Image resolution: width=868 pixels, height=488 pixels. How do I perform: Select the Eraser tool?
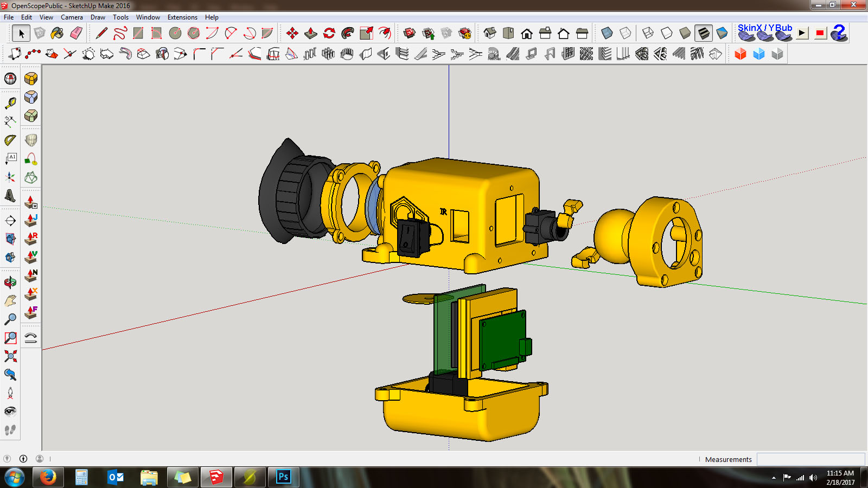tap(76, 34)
